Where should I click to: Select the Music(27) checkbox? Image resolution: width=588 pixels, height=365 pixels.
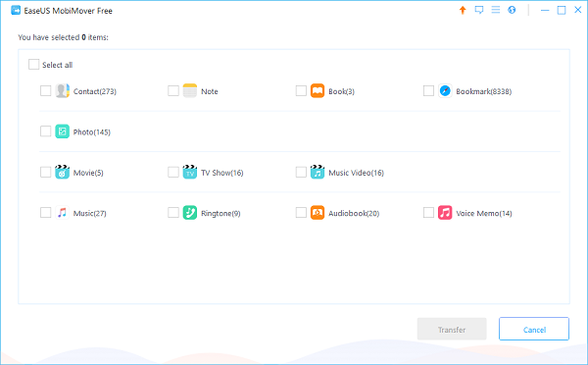[x=45, y=213]
